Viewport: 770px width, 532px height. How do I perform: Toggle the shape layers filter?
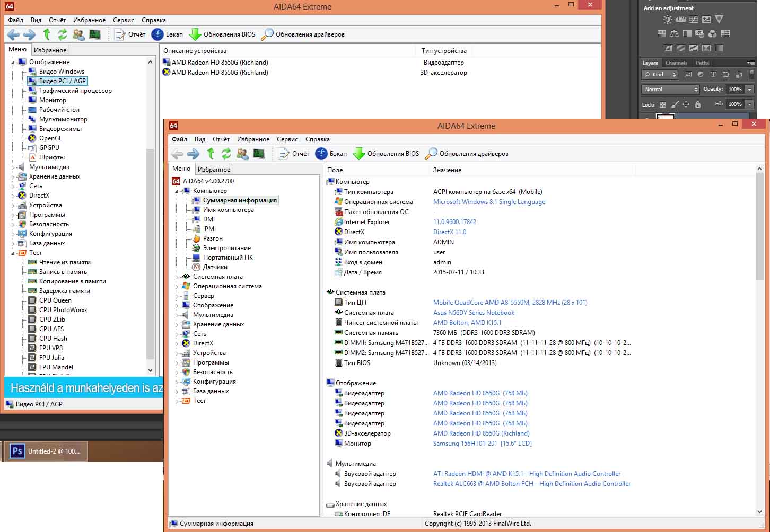726,75
